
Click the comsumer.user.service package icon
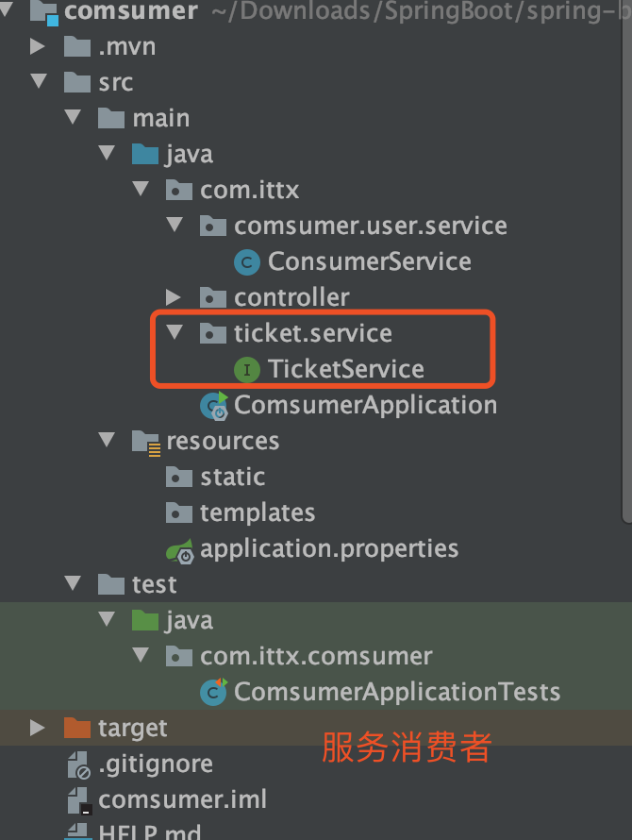click(213, 227)
